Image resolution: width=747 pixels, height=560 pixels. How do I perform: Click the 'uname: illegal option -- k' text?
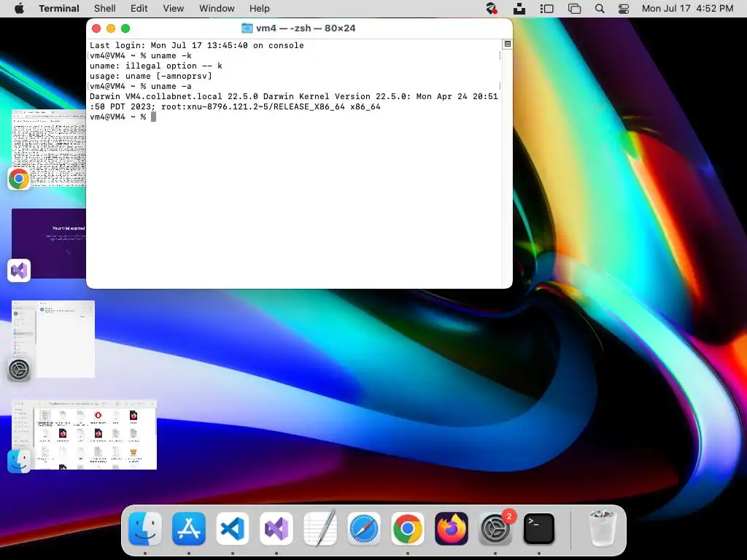click(156, 66)
